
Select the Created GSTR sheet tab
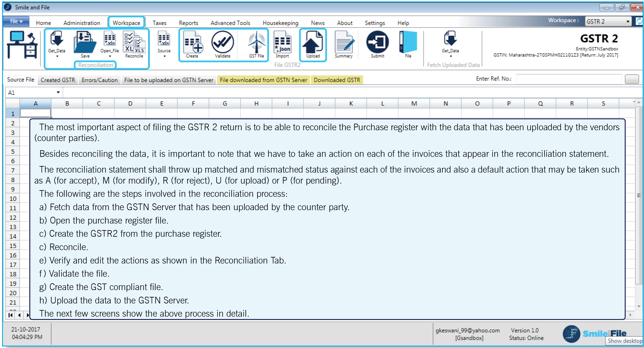tap(58, 80)
